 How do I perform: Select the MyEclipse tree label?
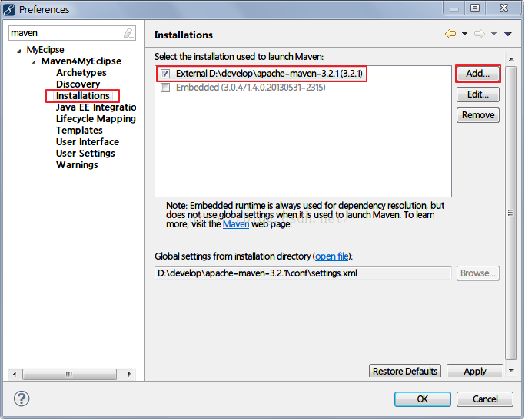pos(45,50)
